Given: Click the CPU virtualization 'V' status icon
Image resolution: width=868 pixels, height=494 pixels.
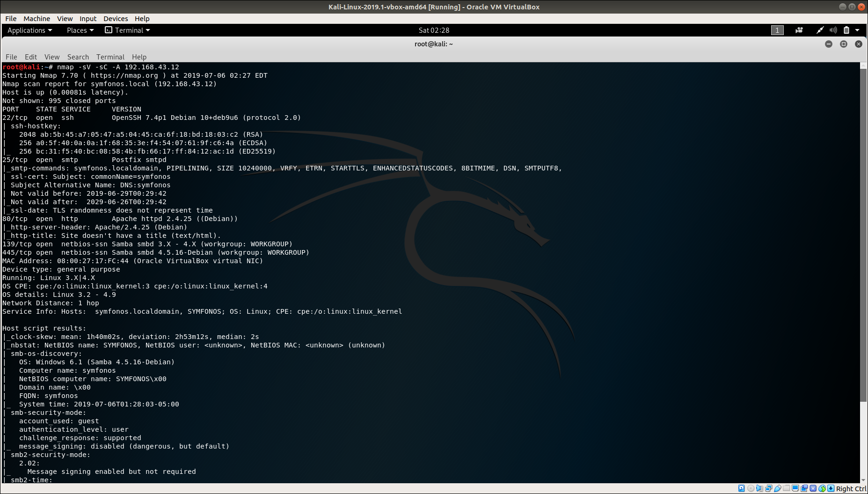Looking at the screenshot, I should click(x=813, y=488).
